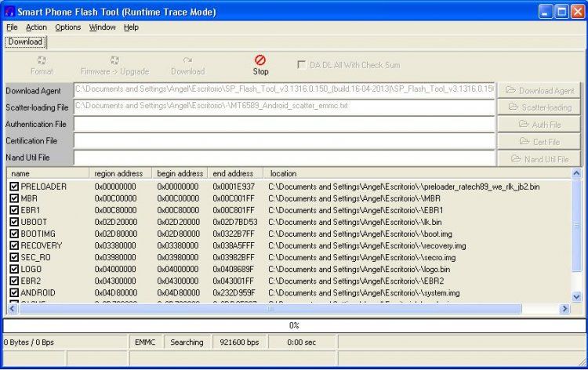Screen dimensions: 588x370
Task: Uncheck the SEC_RO partition checkbox
Action: point(14,257)
